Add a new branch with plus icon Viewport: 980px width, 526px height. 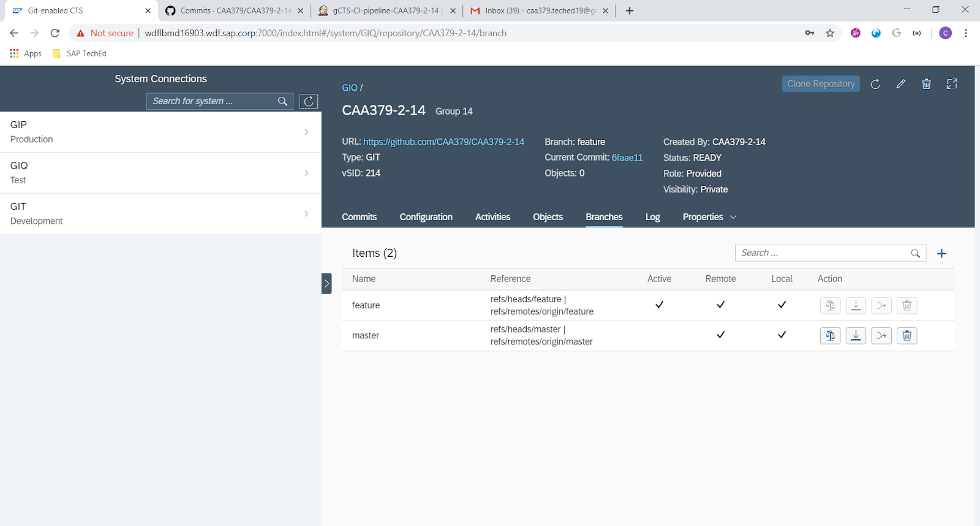pos(942,253)
